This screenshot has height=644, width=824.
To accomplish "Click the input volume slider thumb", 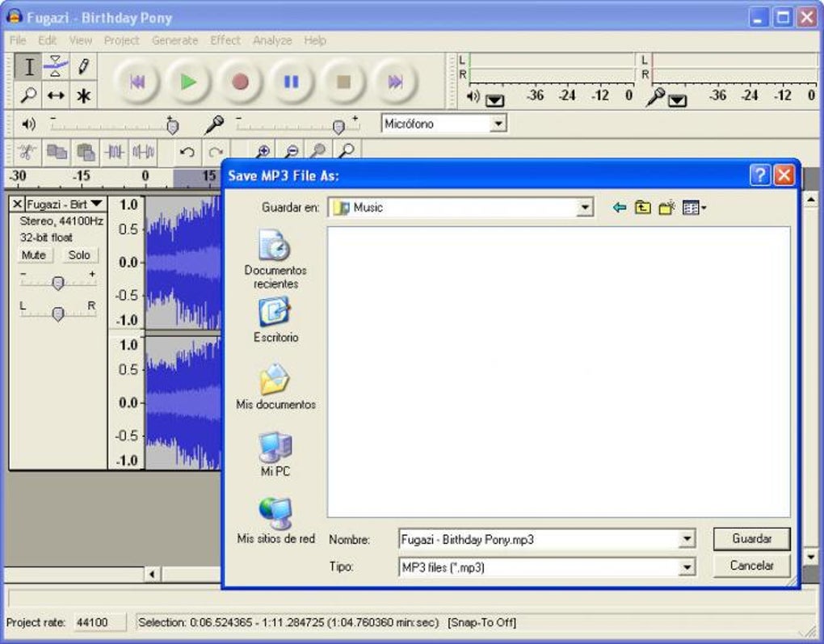I will point(339,126).
